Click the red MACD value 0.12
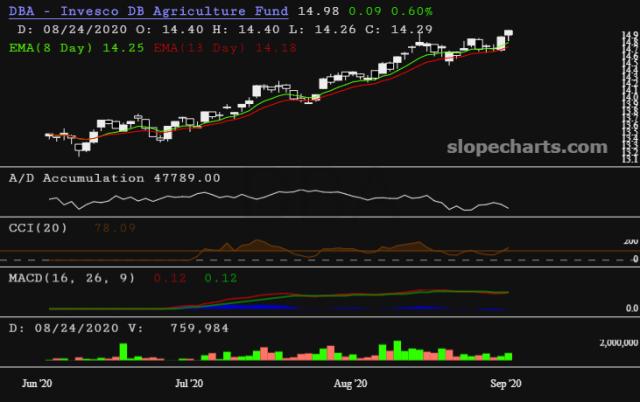The height and width of the screenshot is (402, 640). [170, 278]
